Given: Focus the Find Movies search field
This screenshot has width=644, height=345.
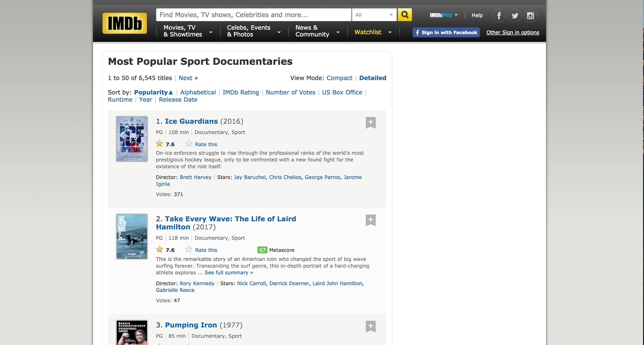Looking at the screenshot, I should pos(254,15).
